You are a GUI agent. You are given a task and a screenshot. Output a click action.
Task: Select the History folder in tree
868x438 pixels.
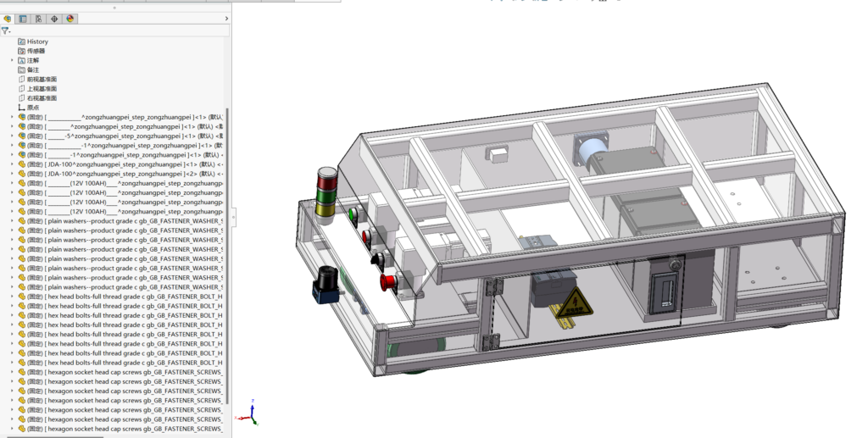(37, 42)
